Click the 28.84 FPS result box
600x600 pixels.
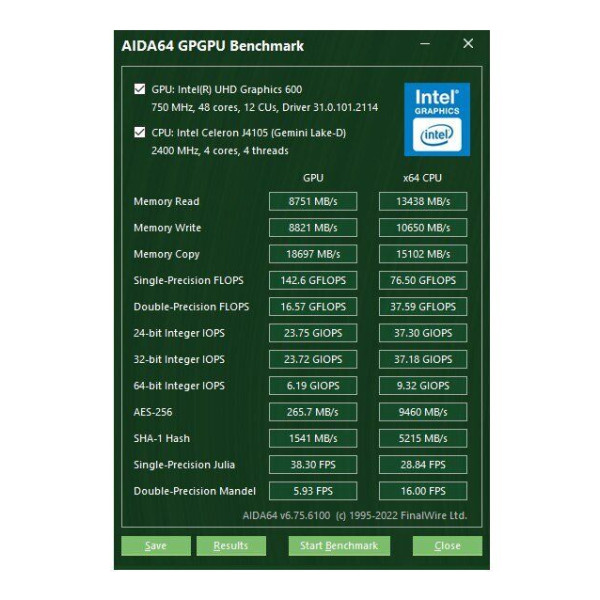point(423,465)
